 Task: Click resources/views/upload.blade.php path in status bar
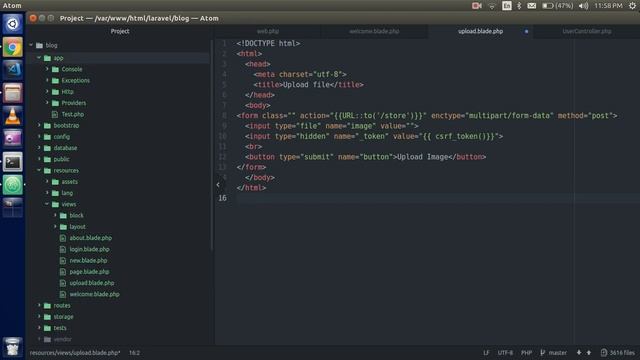coord(75,353)
